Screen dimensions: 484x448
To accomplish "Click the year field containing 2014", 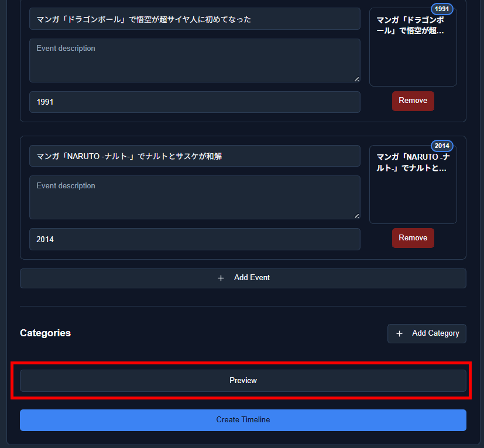I will click(x=195, y=239).
